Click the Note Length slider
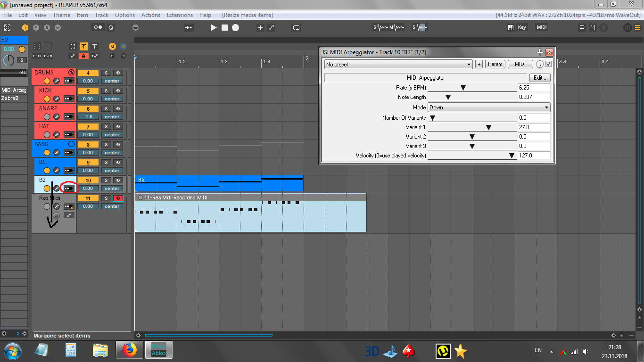 pyautogui.click(x=472, y=97)
